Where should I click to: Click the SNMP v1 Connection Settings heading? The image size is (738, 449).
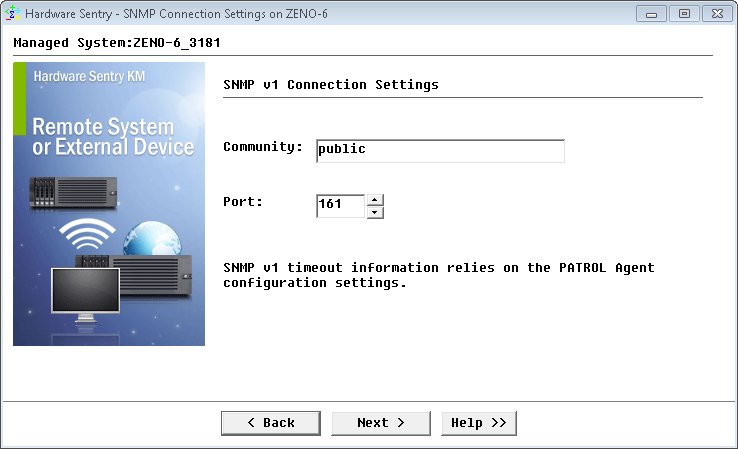pos(331,85)
